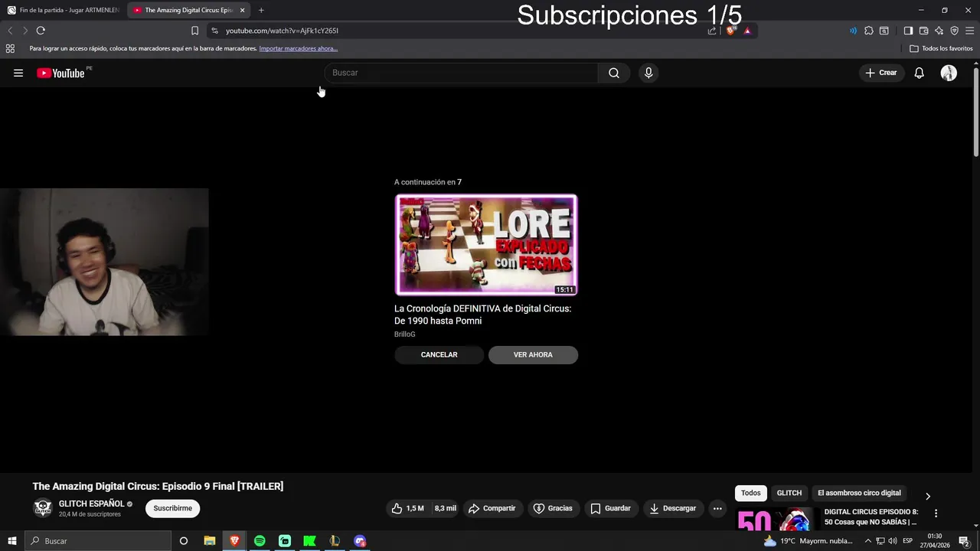This screenshot has width=980, height=551.
Task: Click the Importar marcadores ahora link
Action: [x=299, y=48]
